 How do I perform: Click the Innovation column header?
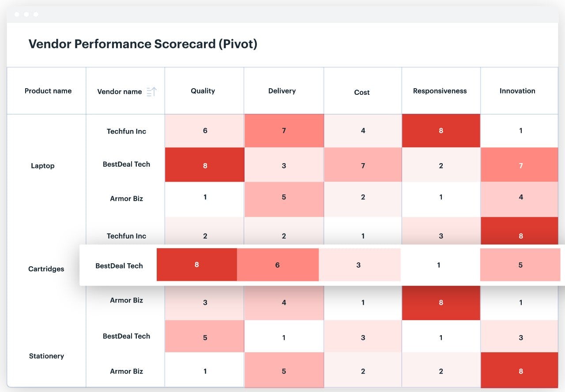point(517,91)
